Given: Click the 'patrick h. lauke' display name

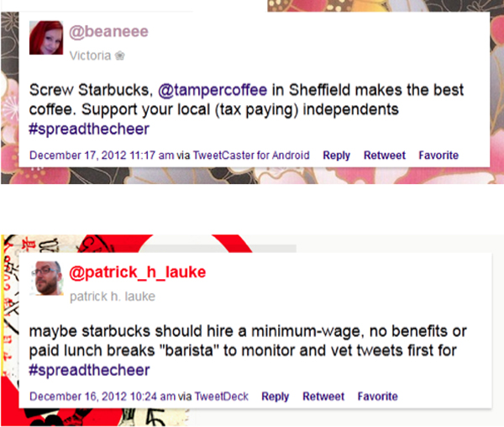Looking at the screenshot, I should click(x=113, y=296).
